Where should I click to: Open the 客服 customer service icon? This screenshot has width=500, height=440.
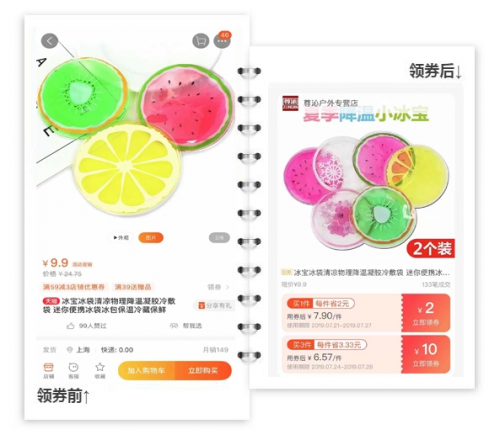point(73,370)
